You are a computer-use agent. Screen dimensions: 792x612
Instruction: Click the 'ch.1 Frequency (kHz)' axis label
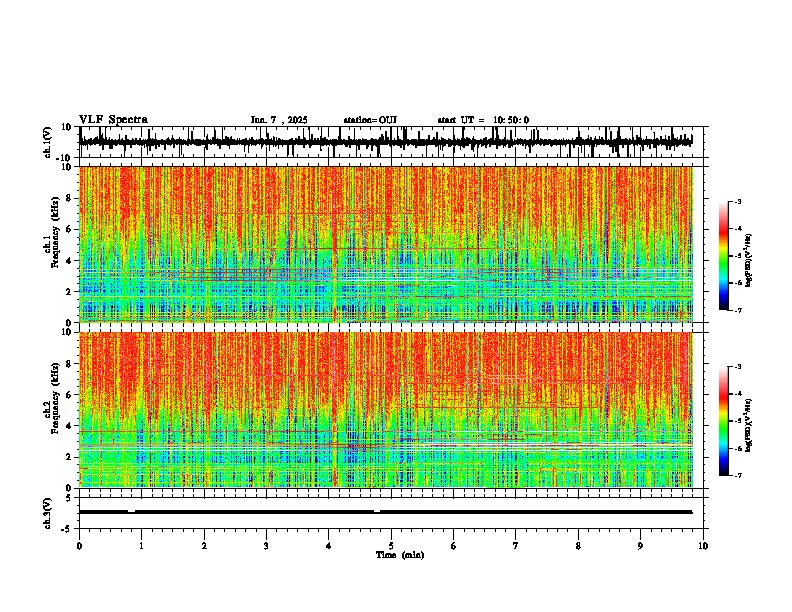tap(52, 232)
